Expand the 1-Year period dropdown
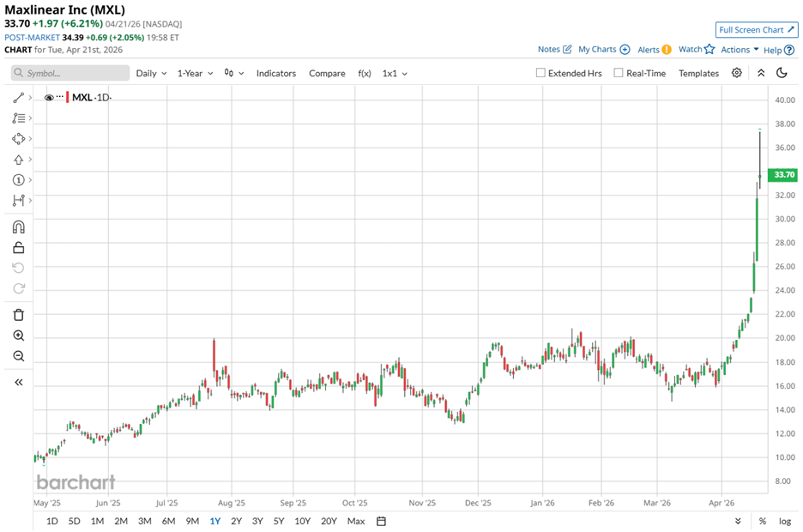The width and height of the screenshot is (803, 532). [195, 73]
